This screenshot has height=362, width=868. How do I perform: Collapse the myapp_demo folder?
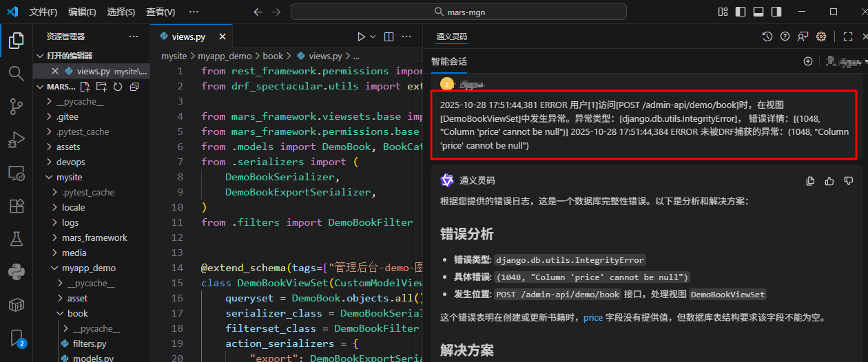coord(88,268)
